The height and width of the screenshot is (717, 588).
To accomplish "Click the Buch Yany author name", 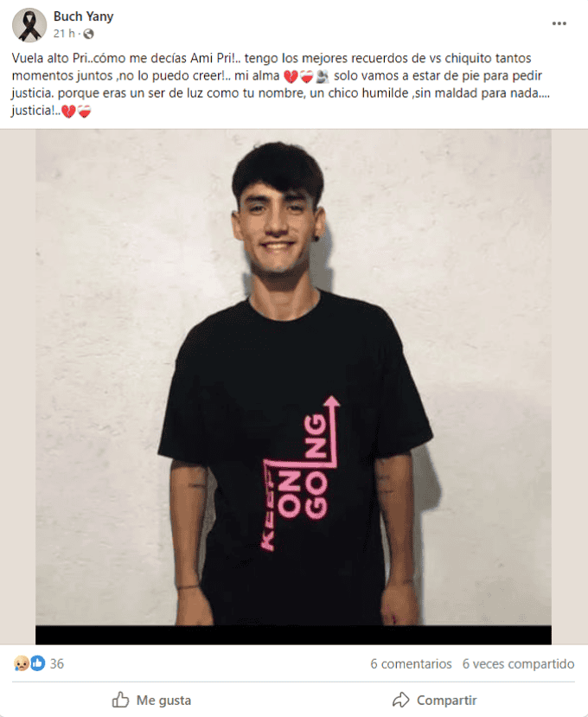I will coord(83,16).
